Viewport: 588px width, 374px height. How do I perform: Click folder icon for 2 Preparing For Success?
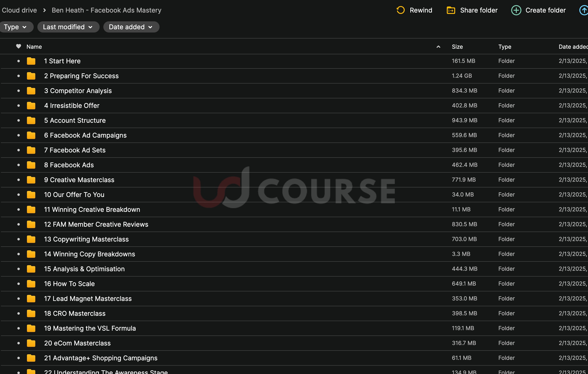coord(31,76)
